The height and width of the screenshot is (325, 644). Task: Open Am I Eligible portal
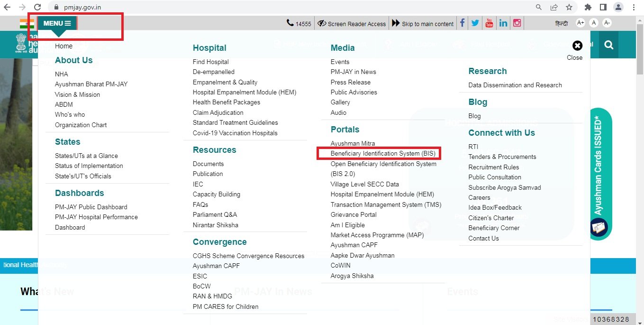click(x=348, y=225)
